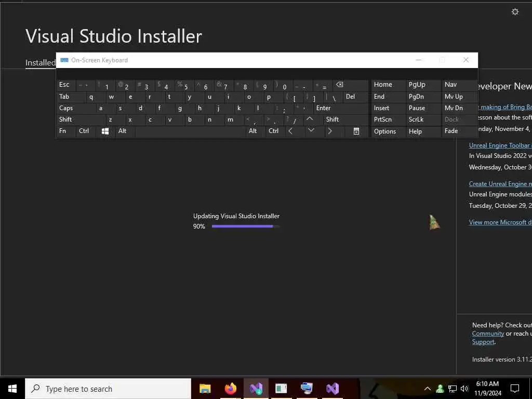
Task: Open the network icon in system tray
Action: (x=453, y=389)
